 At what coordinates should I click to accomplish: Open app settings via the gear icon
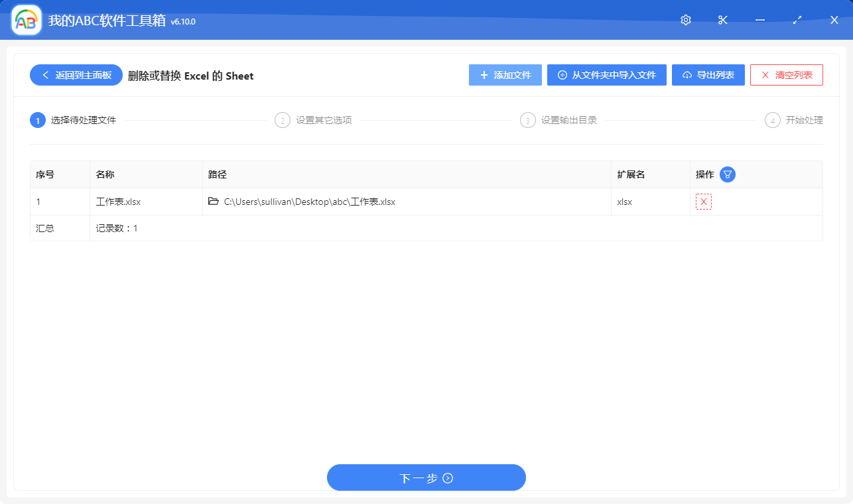click(685, 20)
